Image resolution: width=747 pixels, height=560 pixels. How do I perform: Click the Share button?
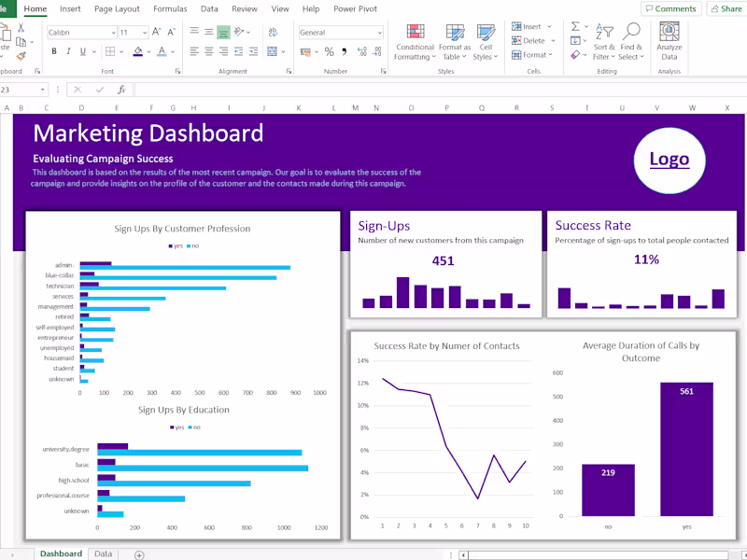coord(727,8)
